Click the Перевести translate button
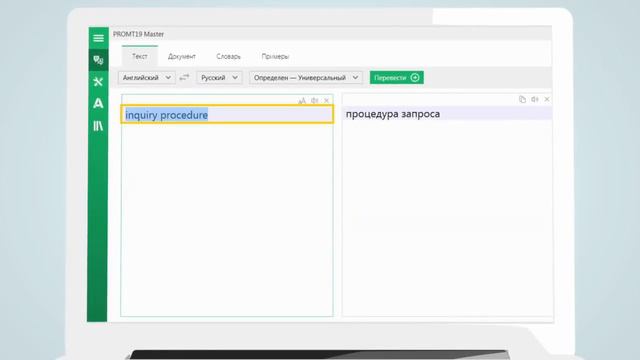The height and width of the screenshot is (360, 640). [397, 78]
